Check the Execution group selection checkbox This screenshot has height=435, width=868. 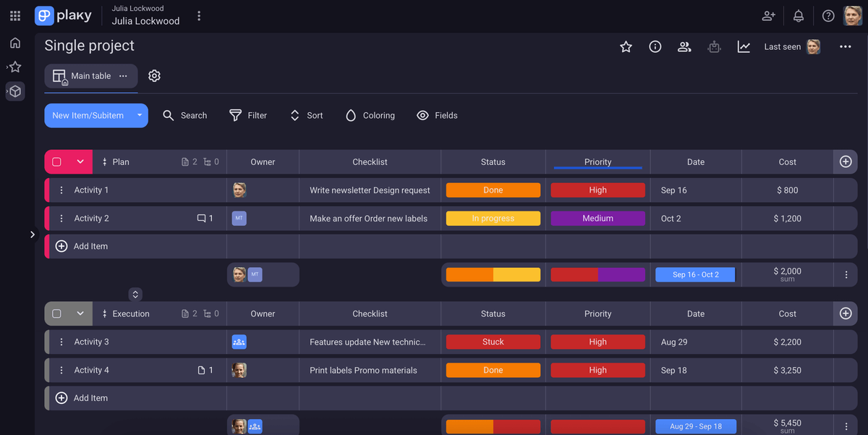[57, 313]
